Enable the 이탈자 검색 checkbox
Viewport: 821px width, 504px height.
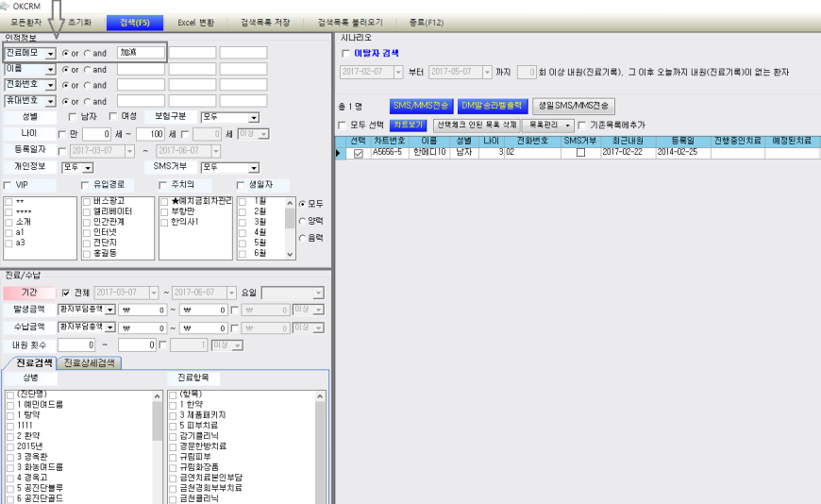click(345, 54)
